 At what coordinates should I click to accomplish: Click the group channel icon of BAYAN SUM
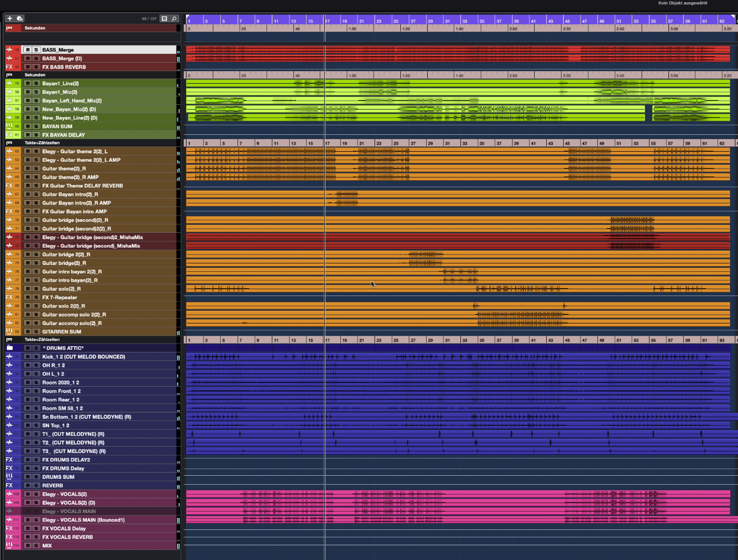(9, 126)
